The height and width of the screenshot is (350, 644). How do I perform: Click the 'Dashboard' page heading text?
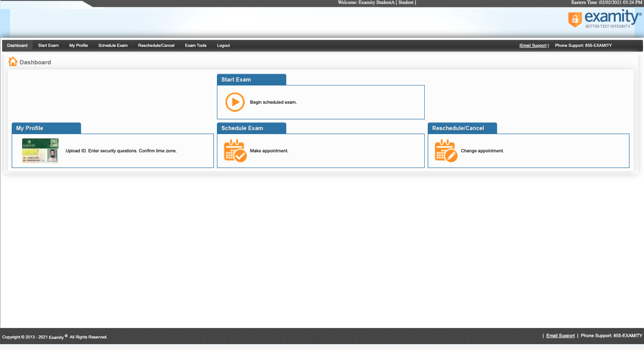click(35, 62)
